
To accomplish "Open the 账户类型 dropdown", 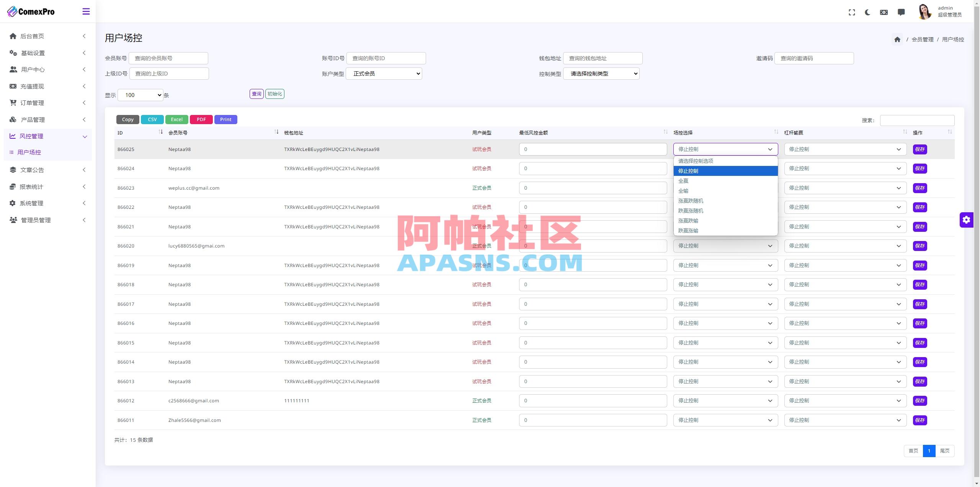I will click(x=384, y=74).
